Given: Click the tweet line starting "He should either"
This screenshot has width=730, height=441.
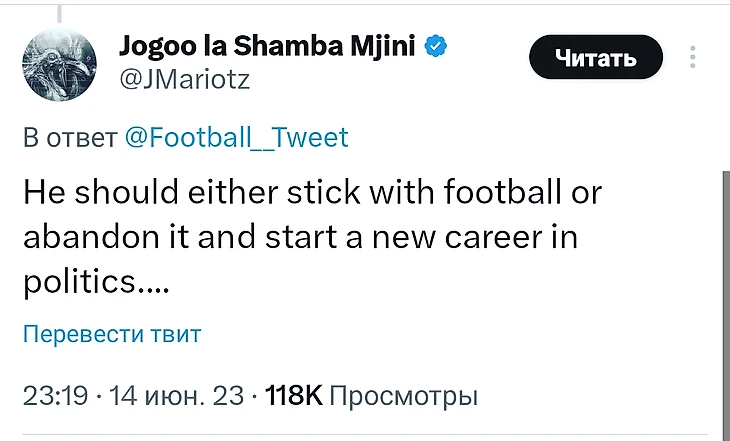Looking at the screenshot, I should (x=313, y=191).
